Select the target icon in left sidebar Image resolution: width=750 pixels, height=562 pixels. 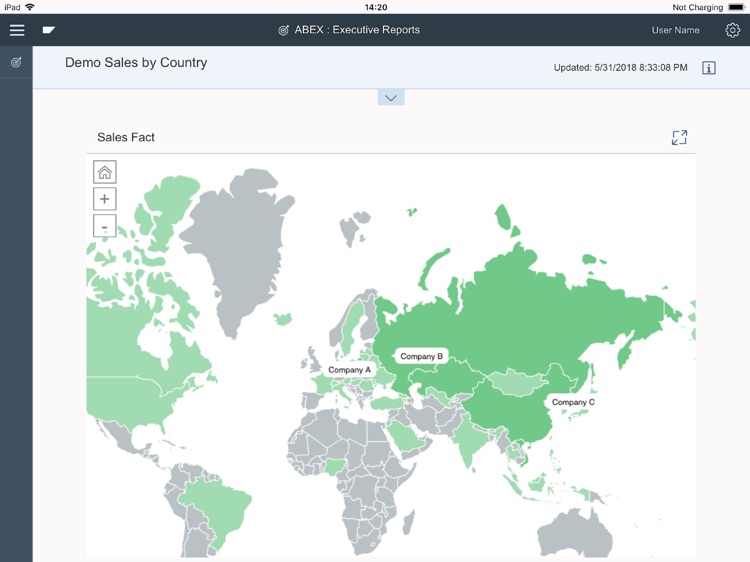tap(16, 62)
